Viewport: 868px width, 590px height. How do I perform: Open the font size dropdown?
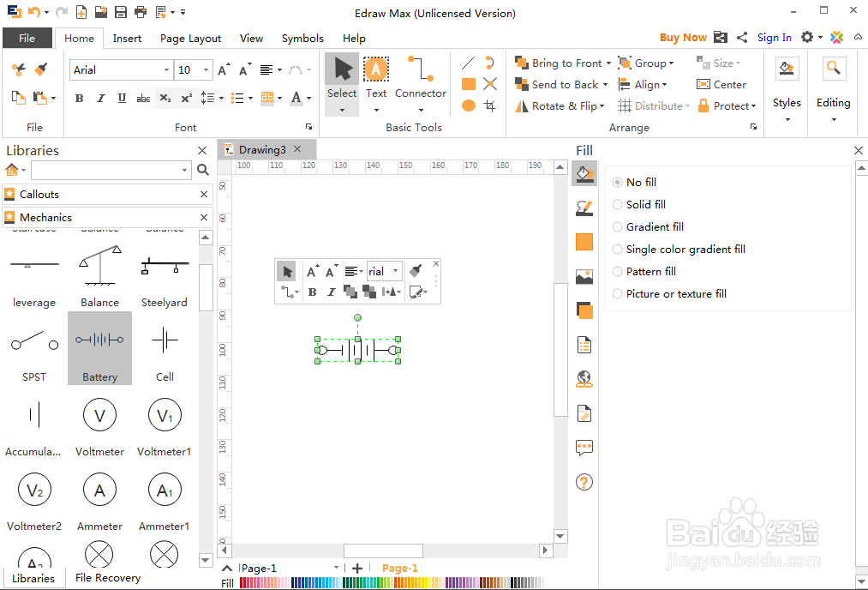(x=206, y=69)
